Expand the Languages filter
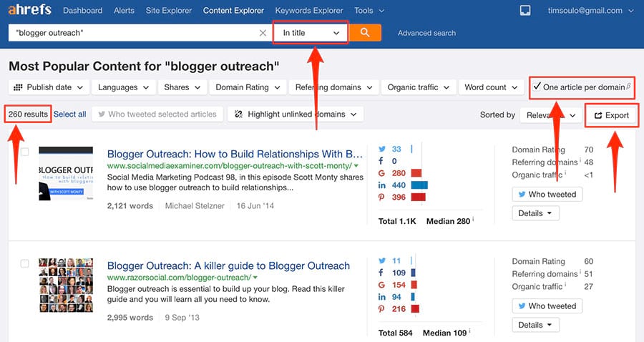Image resolution: width=644 pixels, height=342 pixels. 124,87
